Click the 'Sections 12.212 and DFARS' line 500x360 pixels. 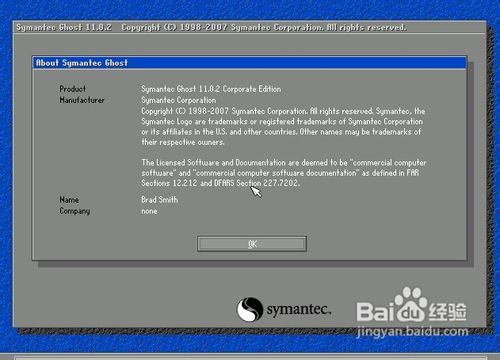[x=221, y=183]
